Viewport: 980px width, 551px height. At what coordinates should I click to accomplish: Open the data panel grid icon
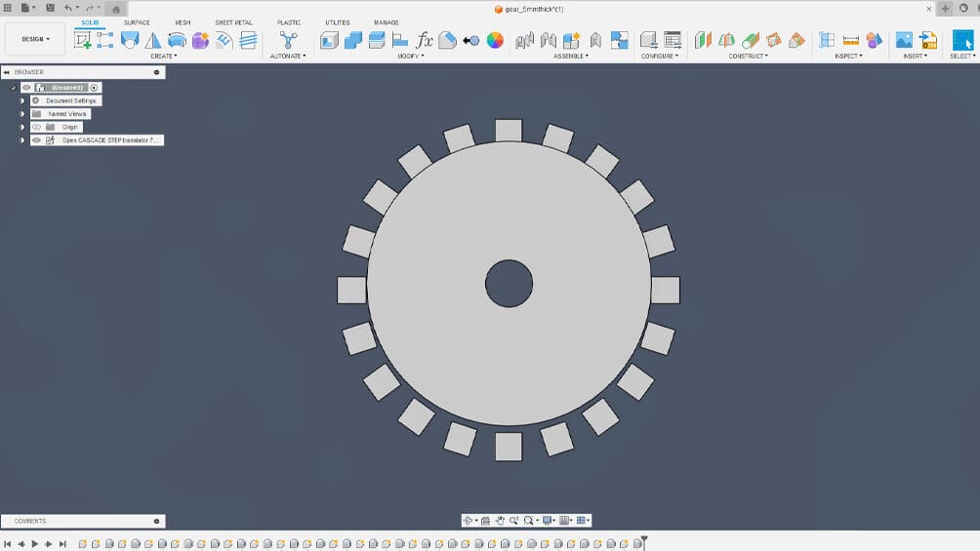[x=8, y=8]
